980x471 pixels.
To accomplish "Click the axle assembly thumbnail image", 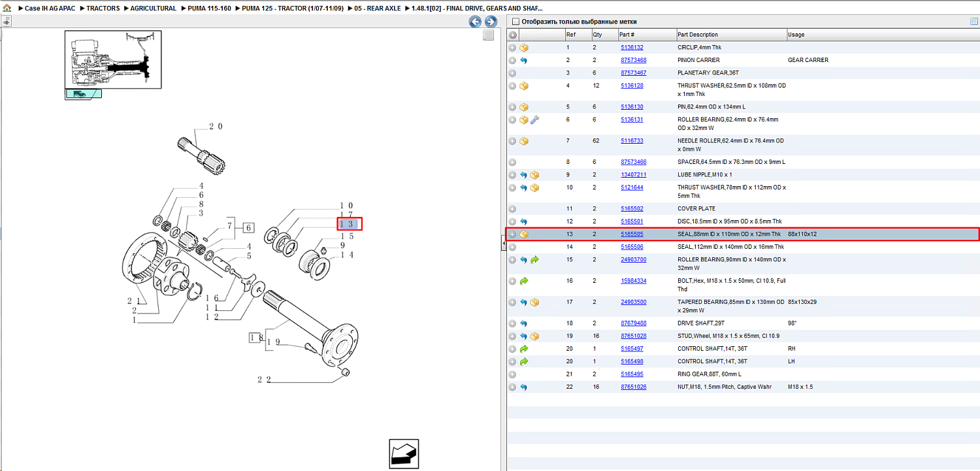I will [x=113, y=59].
